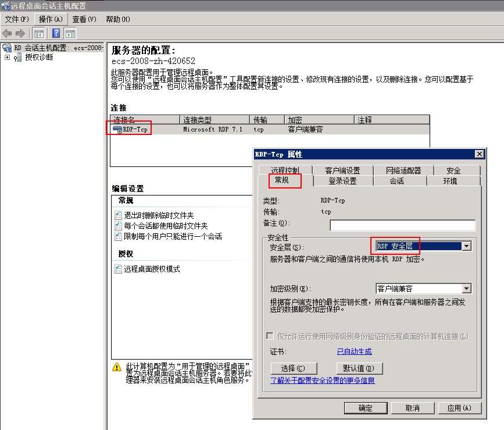Click the 授权诊断 tree node icon
504x430 pixels.
(x=18, y=57)
